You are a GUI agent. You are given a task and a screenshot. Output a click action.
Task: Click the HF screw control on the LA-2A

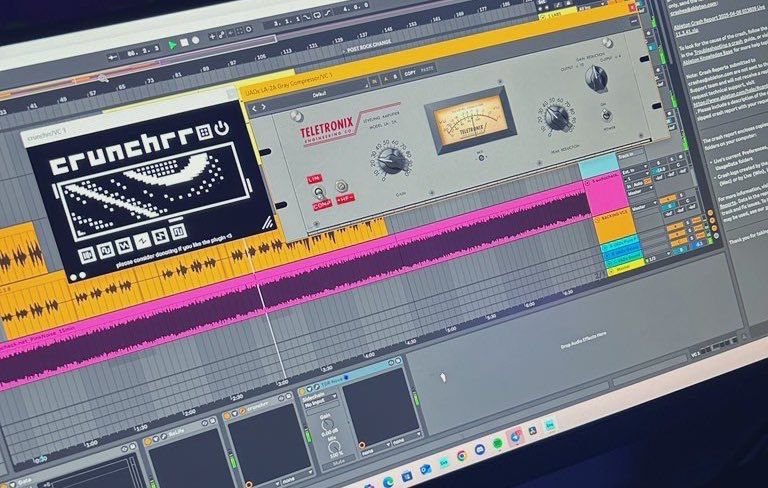(x=342, y=186)
